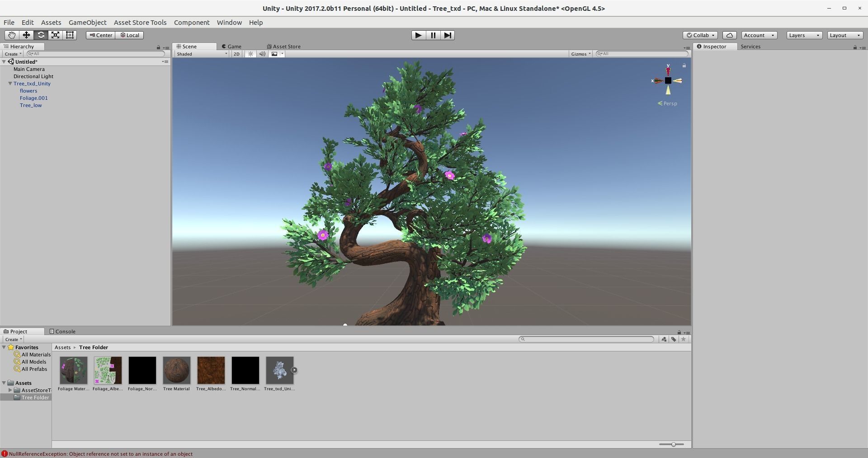Toggle the Hierarchy panel lock icon
Image resolution: width=868 pixels, height=458 pixels.
point(158,47)
